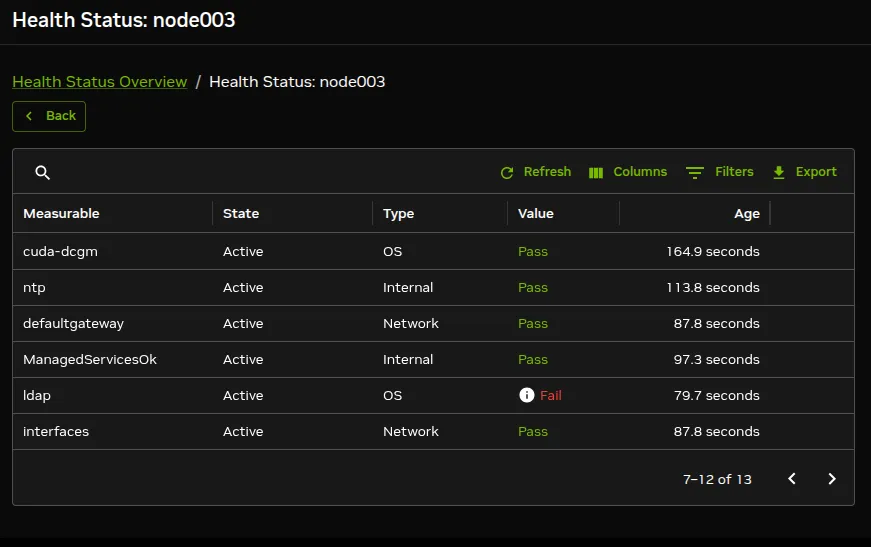Screen dimensions: 871x547
Task: Click the 164.9 seconds age cell
Action: 713,252
